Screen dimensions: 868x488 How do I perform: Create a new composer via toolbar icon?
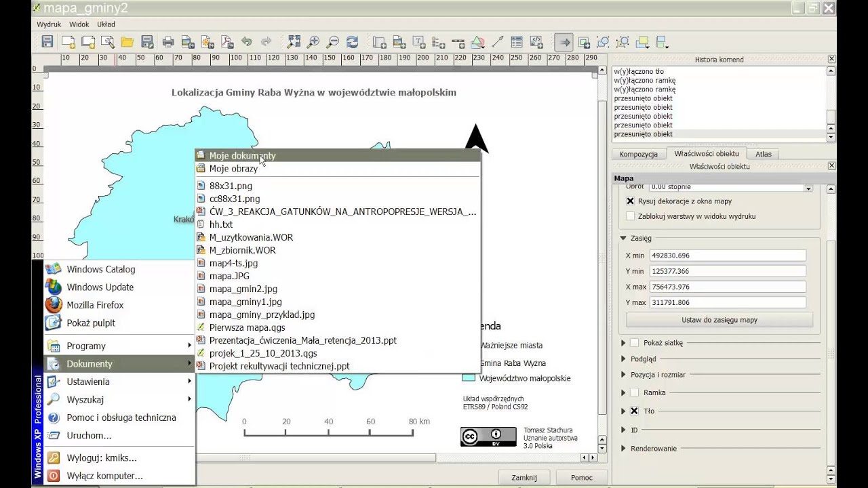click(x=68, y=42)
